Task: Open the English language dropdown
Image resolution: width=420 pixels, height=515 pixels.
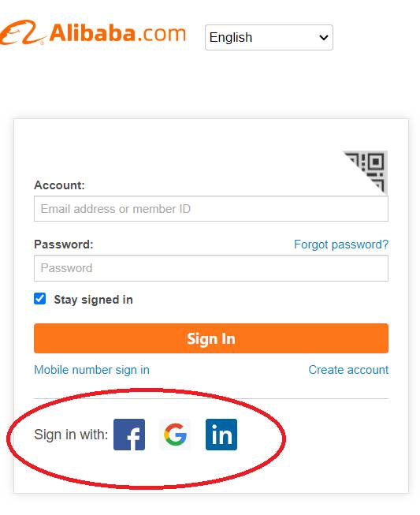Action: (x=269, y=37)
